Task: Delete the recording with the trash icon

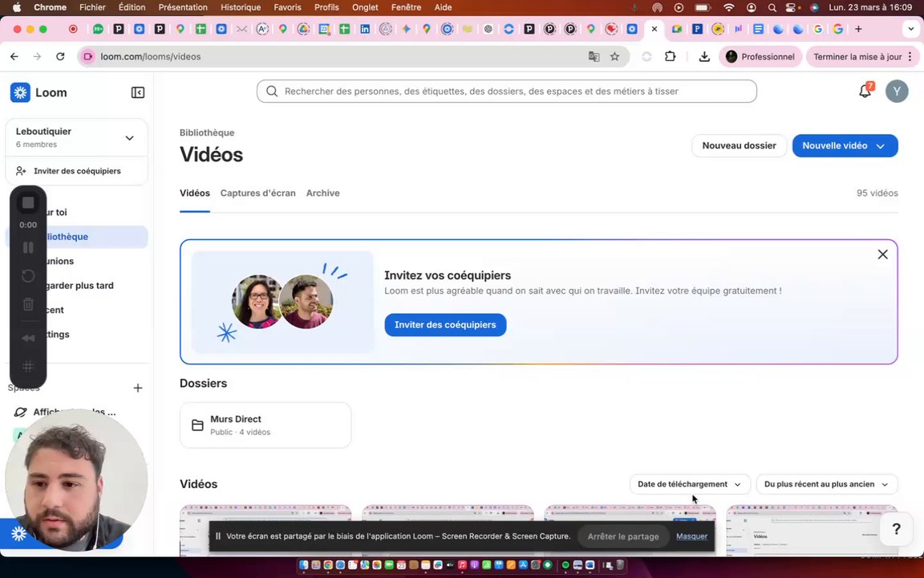Action: coord(28,304)
